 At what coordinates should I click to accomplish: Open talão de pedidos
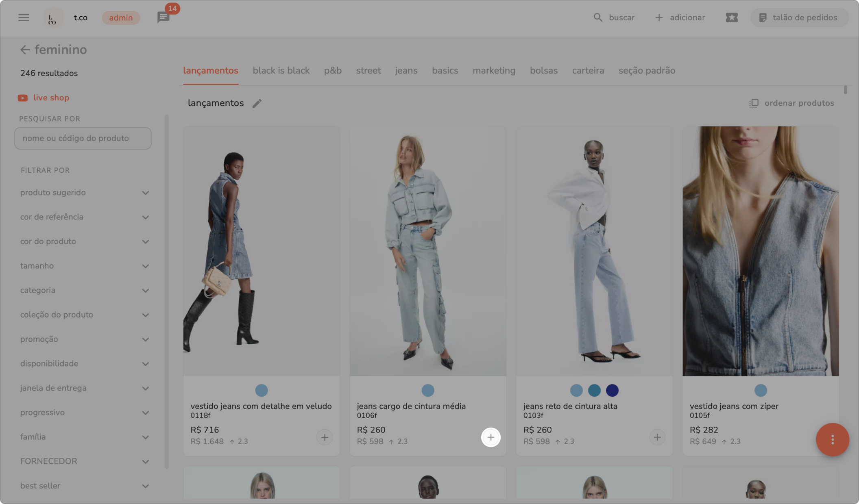coord(799,17)
